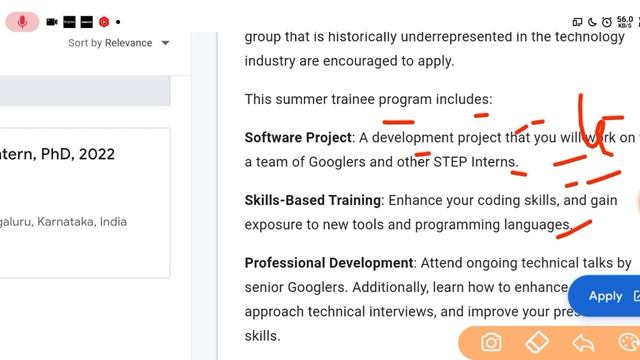The width and height of the screenshot is (640, 360).
Task: Click the Karnataka, India location text
Action: tap(82, 222)
